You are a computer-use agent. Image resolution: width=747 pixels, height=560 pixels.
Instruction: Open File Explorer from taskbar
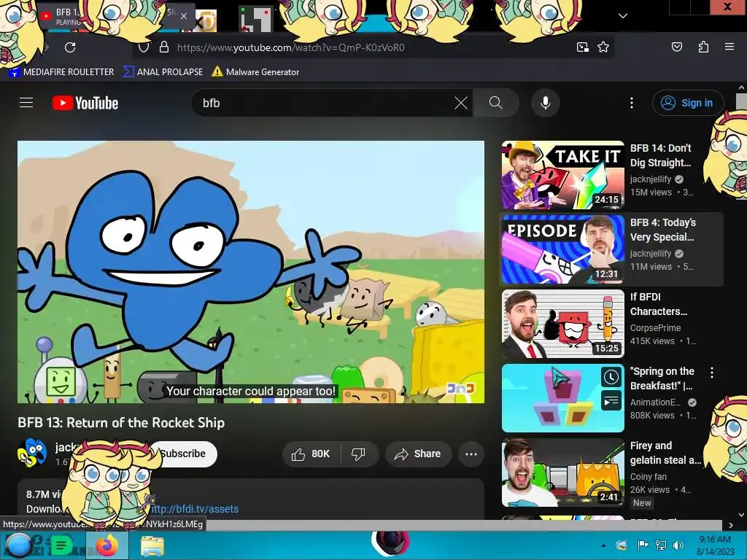pyautogui.click(x=152, y=545)
